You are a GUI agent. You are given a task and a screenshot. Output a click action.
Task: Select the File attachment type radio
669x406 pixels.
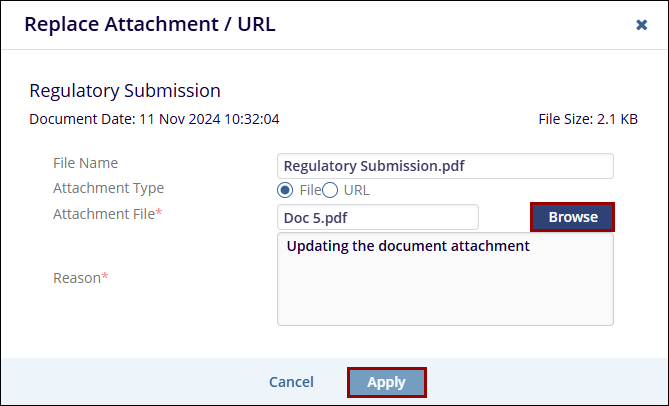point(285,190)
